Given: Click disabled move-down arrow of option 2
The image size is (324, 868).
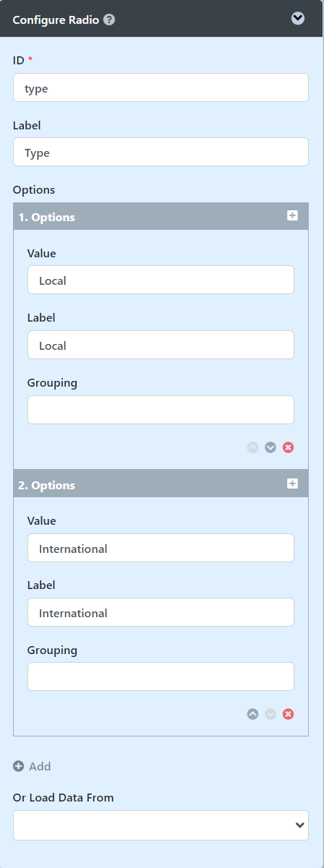Looking at the screenshot, I should (x=270, y=714).
